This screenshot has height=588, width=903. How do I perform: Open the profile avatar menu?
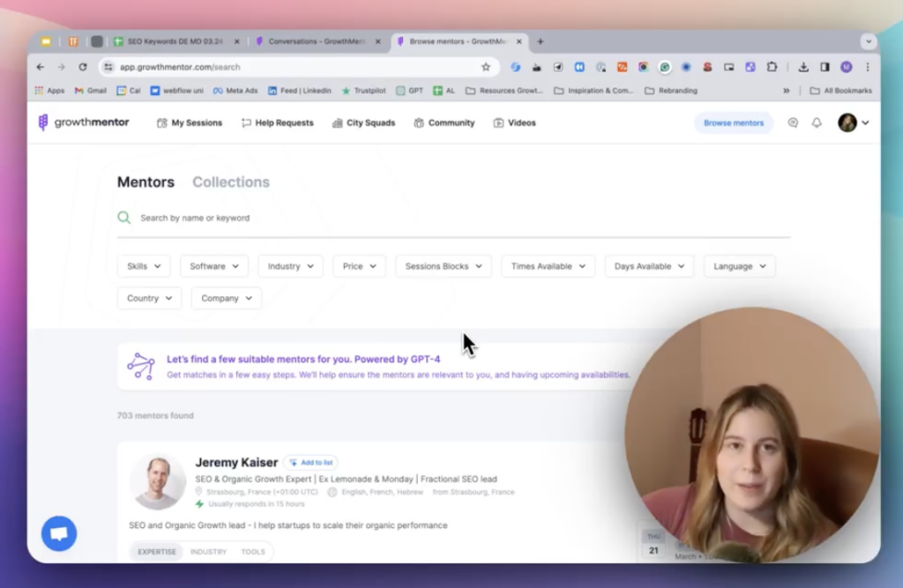[853, 123]
